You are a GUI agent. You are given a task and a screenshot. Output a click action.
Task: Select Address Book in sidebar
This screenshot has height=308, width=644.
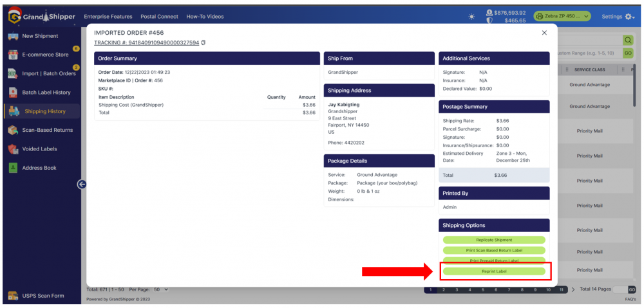(x=39, y=168)
